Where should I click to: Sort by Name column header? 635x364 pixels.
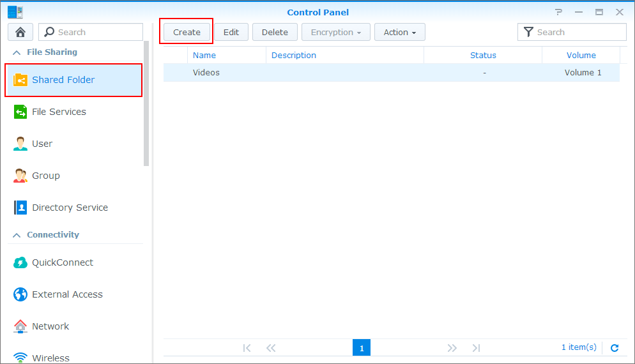[227, 55]
